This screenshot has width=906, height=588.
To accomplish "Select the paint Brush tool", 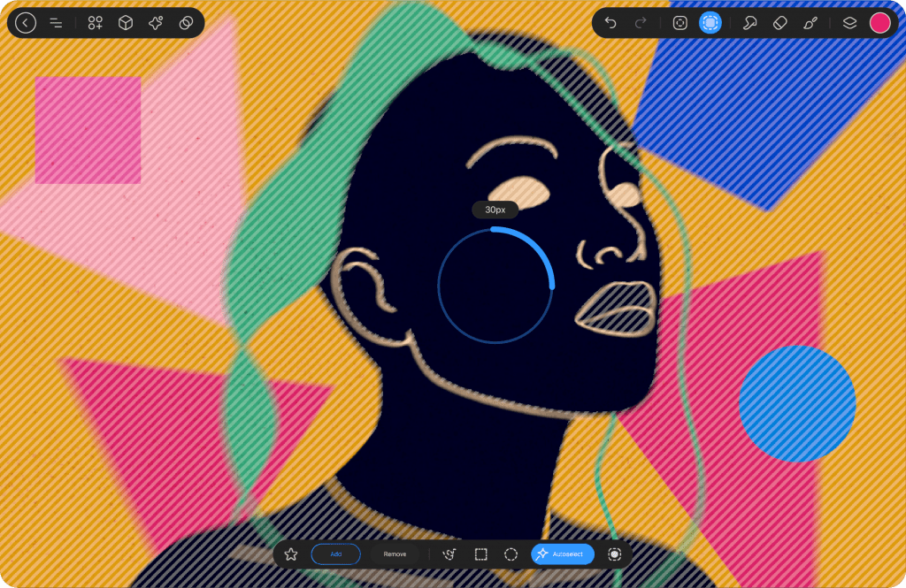I will (810, 23).
